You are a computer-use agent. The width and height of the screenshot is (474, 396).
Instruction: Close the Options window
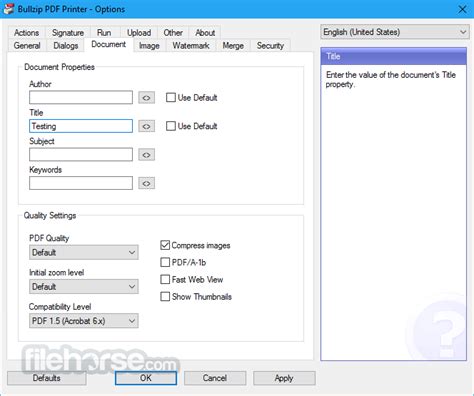click(x=462, y=9)
